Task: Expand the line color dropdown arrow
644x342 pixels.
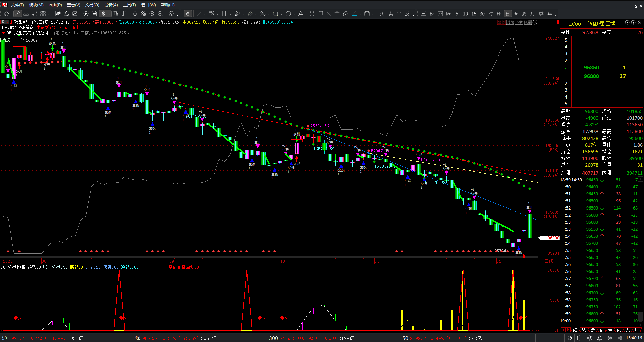Action: click(360, 14)
